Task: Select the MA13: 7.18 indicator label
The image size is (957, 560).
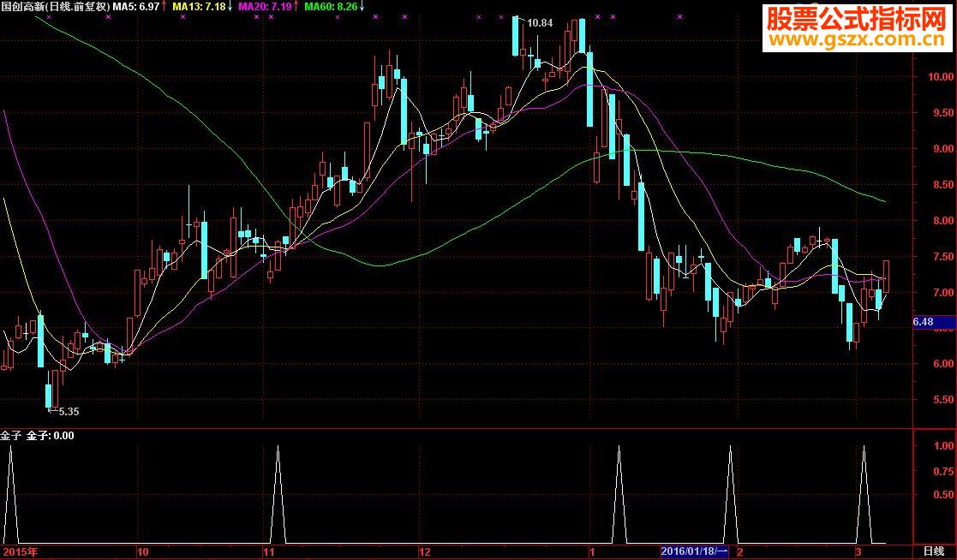Action: pyautogui.click(x=199, y=7)
